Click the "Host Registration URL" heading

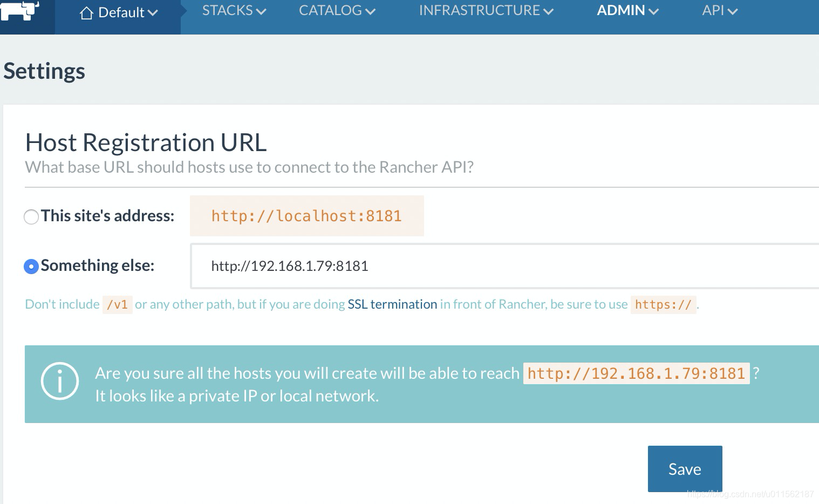(146, 143)
